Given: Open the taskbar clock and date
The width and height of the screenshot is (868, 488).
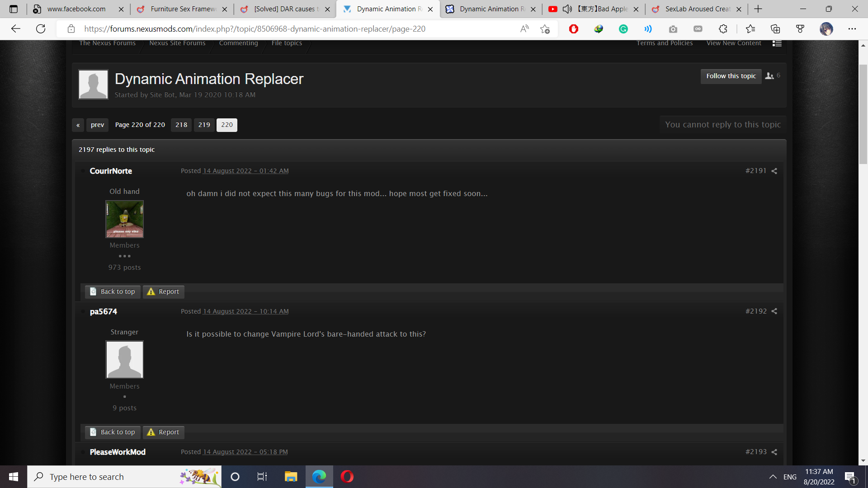Looking at the screenshot, I should pos(819,477).
